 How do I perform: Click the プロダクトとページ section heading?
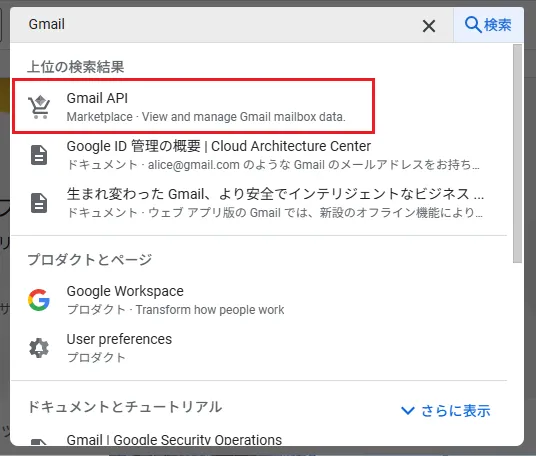tap(90, 259)
